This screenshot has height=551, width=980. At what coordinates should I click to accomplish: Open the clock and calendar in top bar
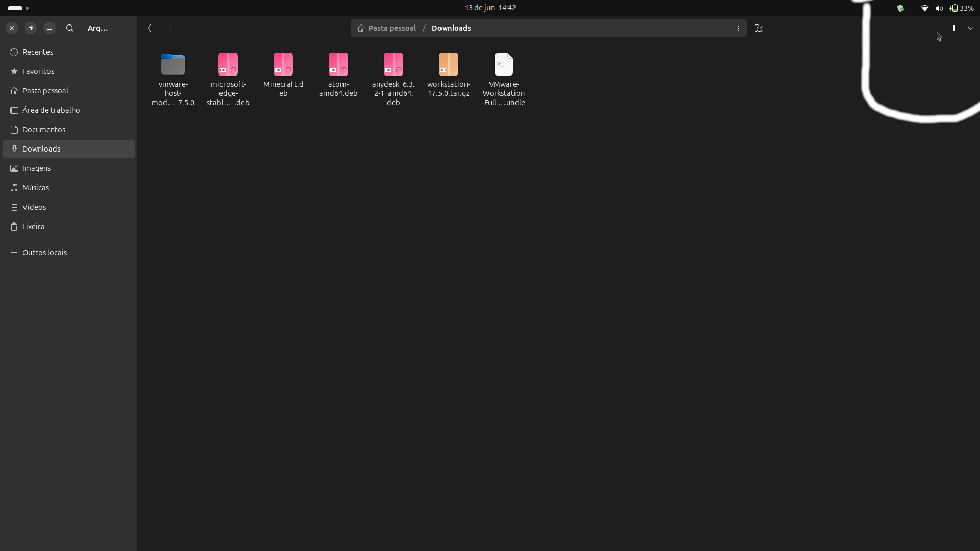(x=490, y=8)
